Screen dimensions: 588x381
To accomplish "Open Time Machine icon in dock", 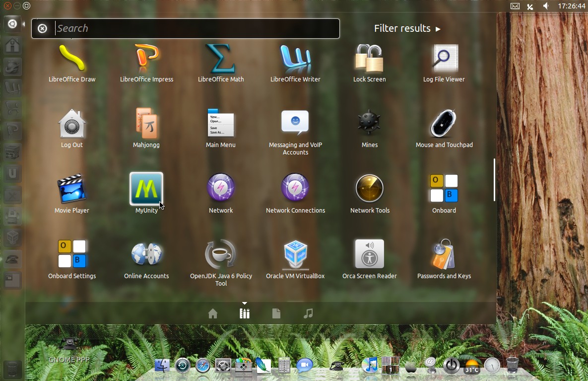I will pos(183,365).
